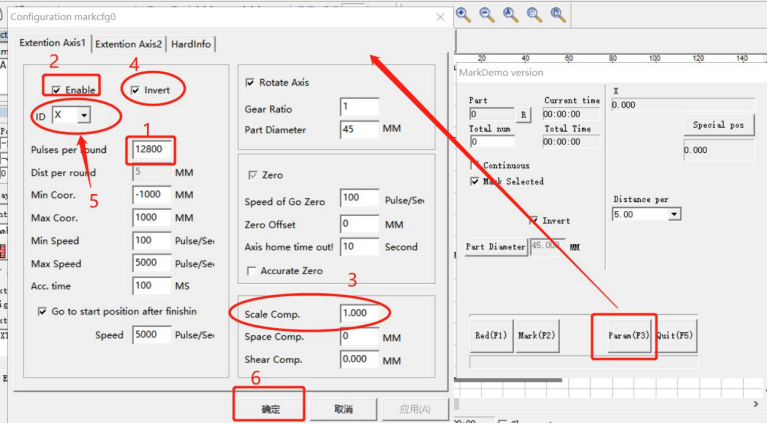The image size is (767, 425).
Task: Click the fifth magnifier zoom icon
Action: pos(557,14)
